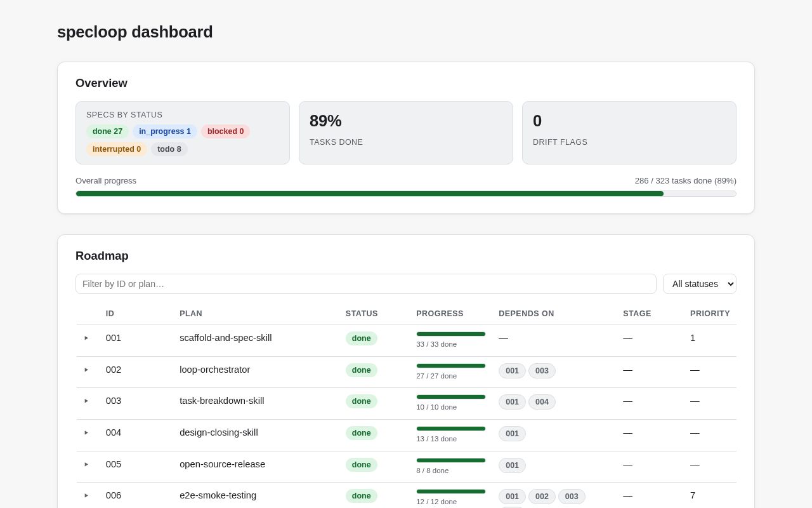
Task: Expand row 005 open-source-release
Action: pos(86,464)
